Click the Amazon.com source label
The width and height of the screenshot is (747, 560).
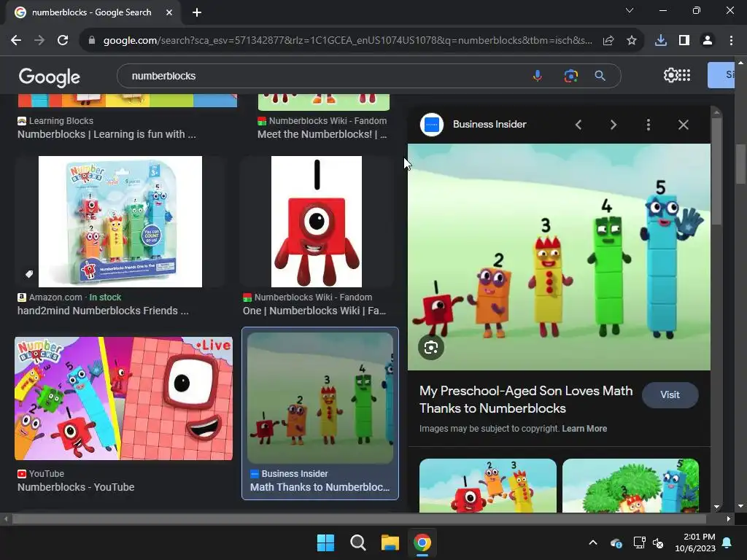coord(55,297)
